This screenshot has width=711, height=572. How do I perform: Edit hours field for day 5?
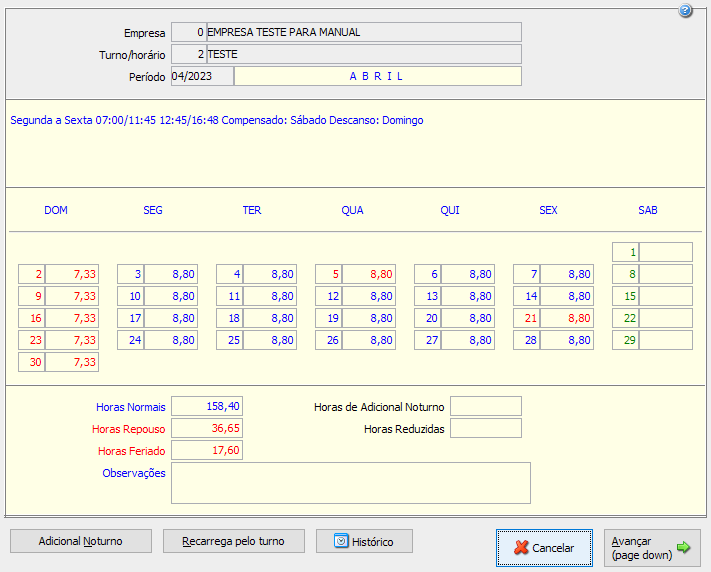click(x=369, y=274)
